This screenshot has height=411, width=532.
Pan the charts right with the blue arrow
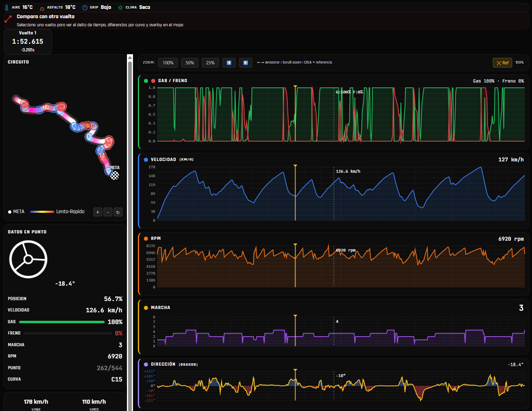(245, 63)
